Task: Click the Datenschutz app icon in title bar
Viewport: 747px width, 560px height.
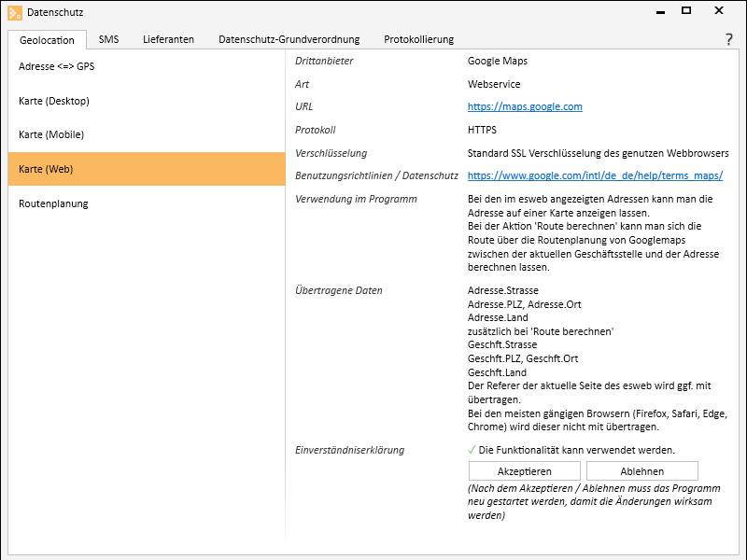Action: 15,13
